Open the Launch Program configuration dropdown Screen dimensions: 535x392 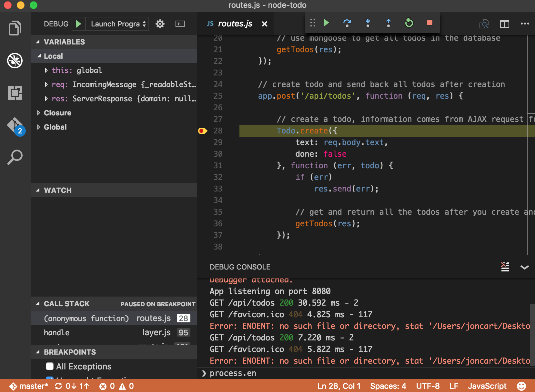[x=117, y=24]
